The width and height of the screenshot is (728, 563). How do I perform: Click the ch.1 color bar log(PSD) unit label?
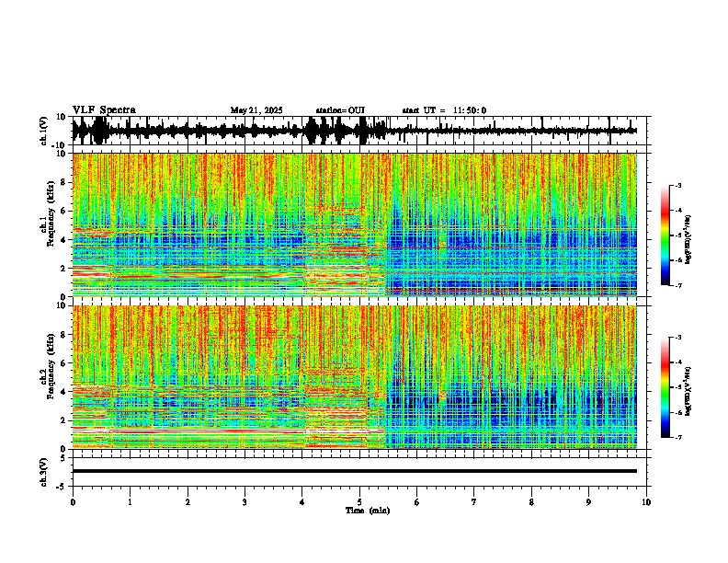click(x=688, y=239)
